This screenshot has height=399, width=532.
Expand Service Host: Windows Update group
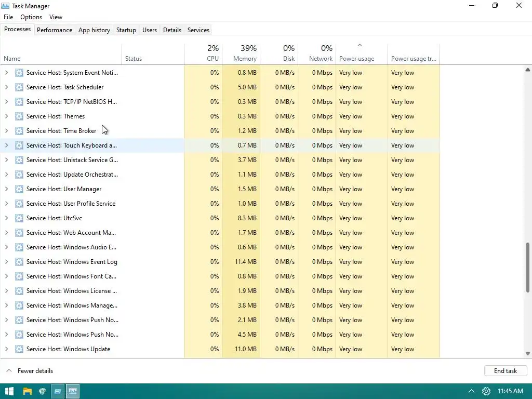(6, 349)
